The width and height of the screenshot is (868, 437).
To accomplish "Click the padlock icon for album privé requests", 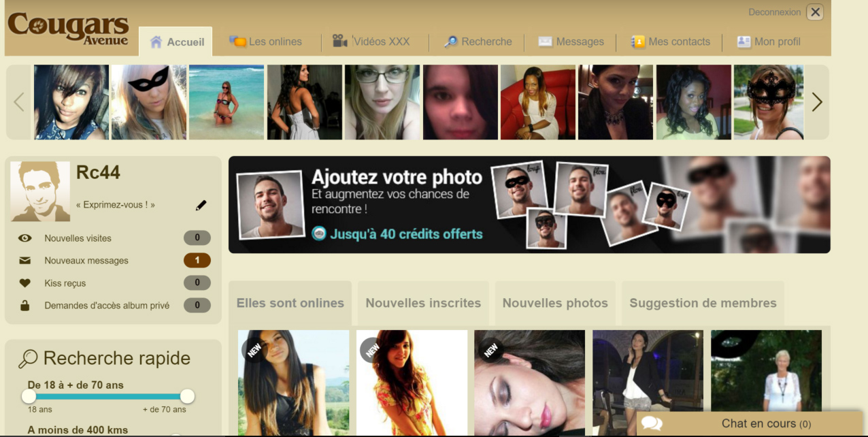I will coord(25,306).
